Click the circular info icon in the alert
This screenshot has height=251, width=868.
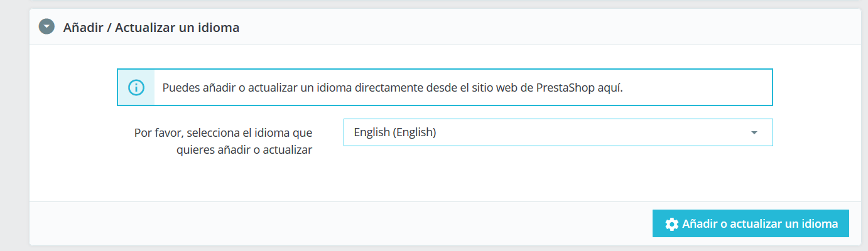pos(136,87)
